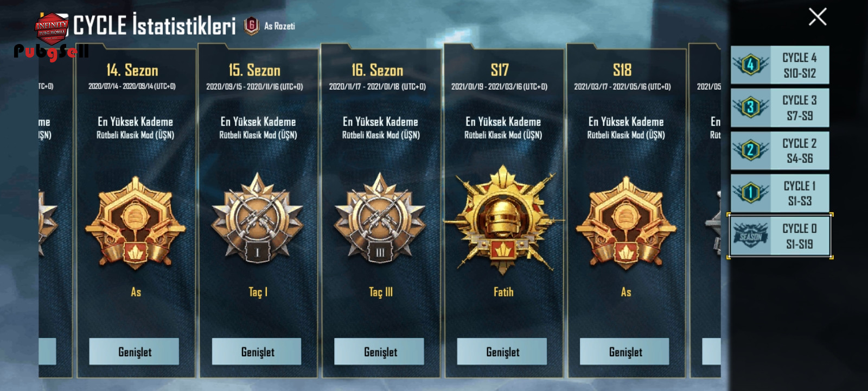Click the Taç I badge of Season 15
This screenshot has height=391, width=868.
pyautogui.click(x=258, y=219)
